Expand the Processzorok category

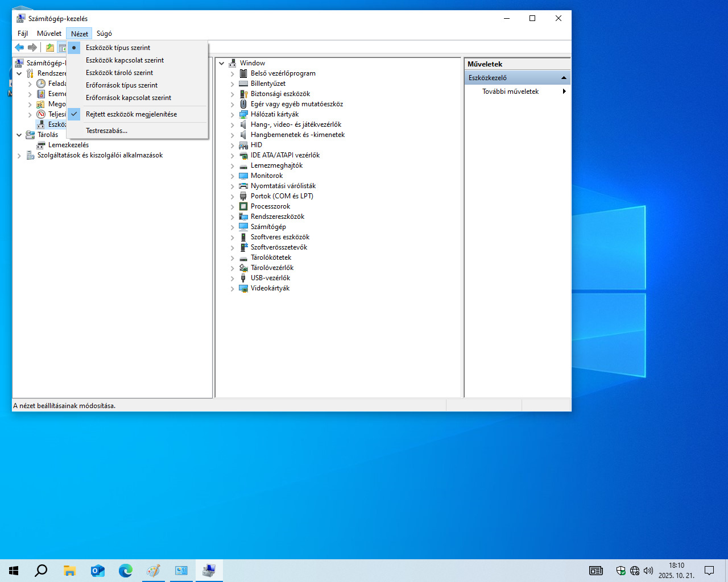click(232, 207)
